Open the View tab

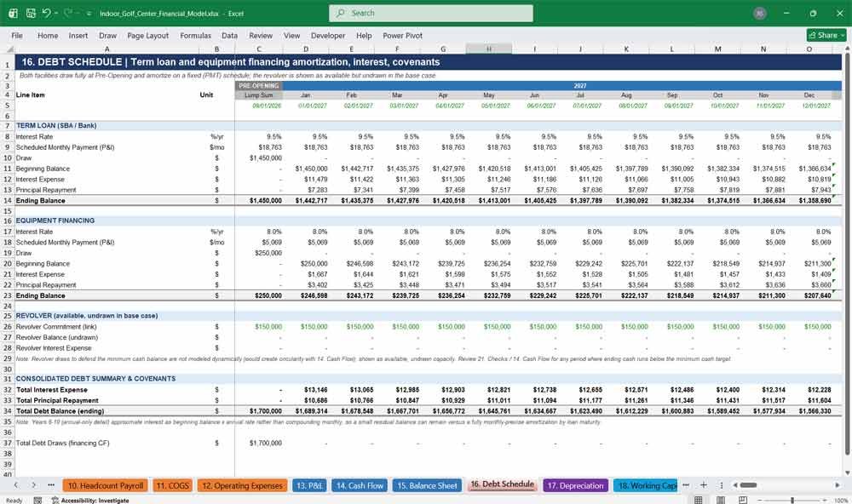(291, 35)
